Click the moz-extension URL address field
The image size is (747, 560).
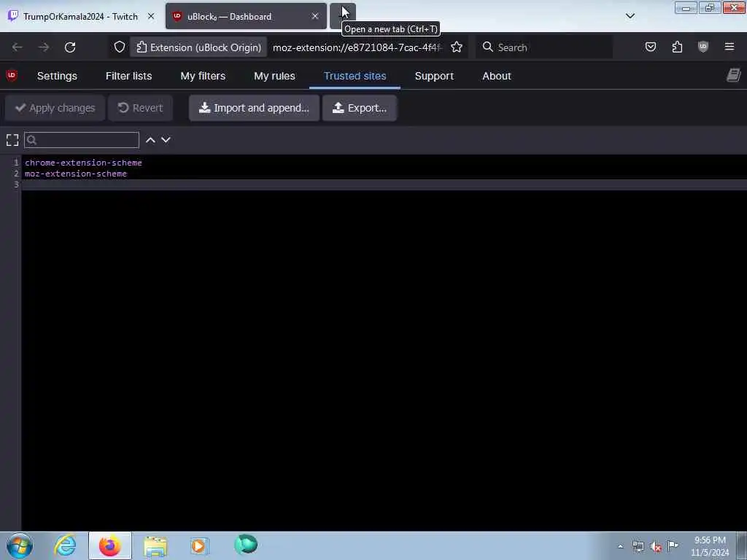click(x=357, y=47)
